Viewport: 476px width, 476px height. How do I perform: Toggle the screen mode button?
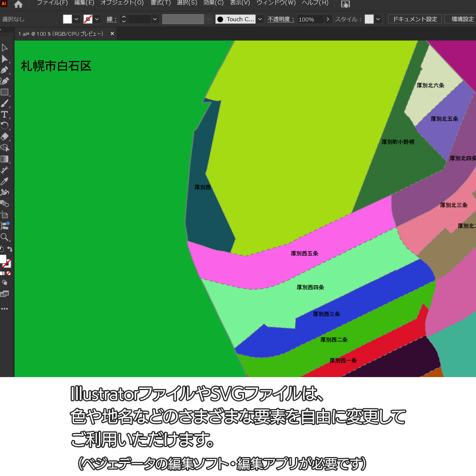click(4, 294)
